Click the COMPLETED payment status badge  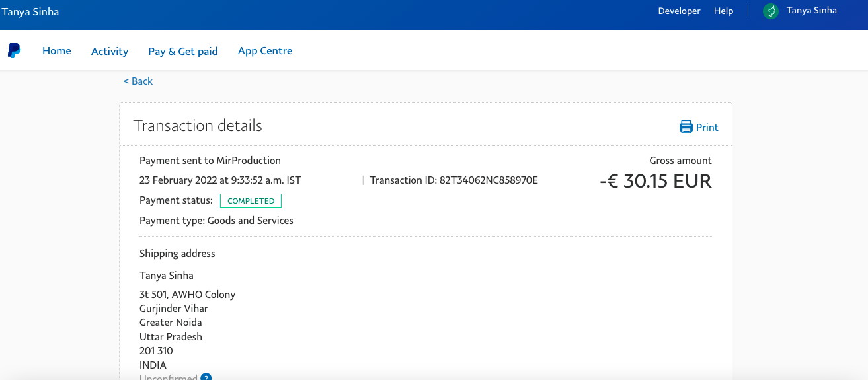coord(251,201)
